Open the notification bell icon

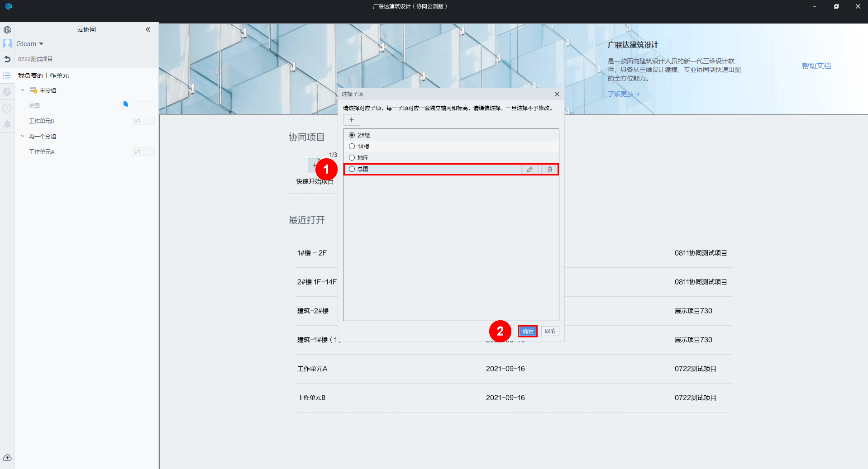click(x=7, y=124)
